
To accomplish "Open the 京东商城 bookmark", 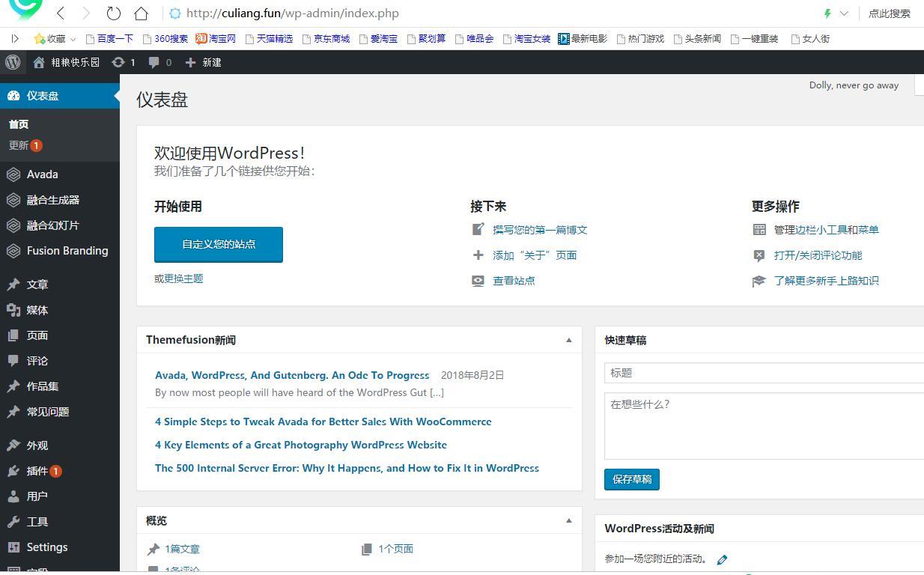I will point(326,38).
